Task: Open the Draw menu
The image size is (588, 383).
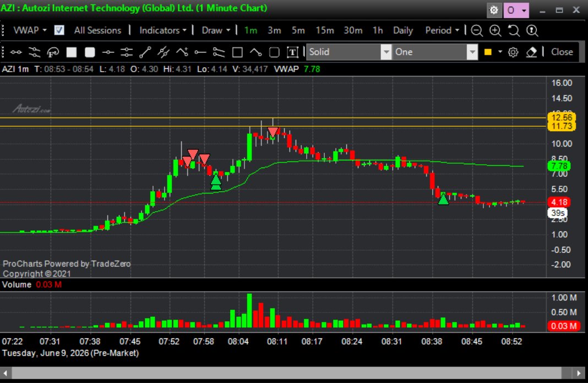Action: point(216,30)
